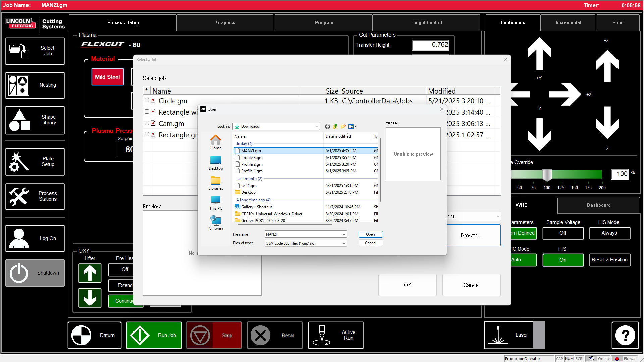Collapse the Last month (2) group
Viewport: 644px width, 362px height.
coord(249,179)
